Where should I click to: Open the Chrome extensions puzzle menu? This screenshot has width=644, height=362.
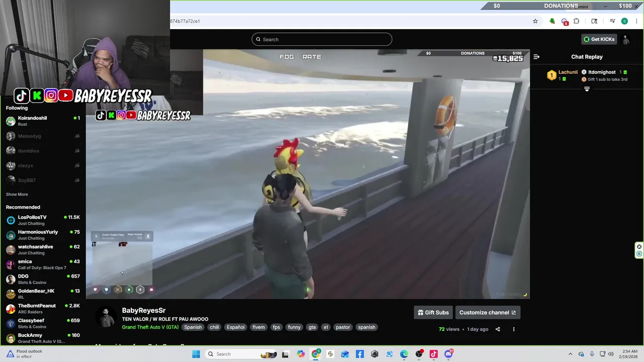pyautogui.click(x=577, y=21)
